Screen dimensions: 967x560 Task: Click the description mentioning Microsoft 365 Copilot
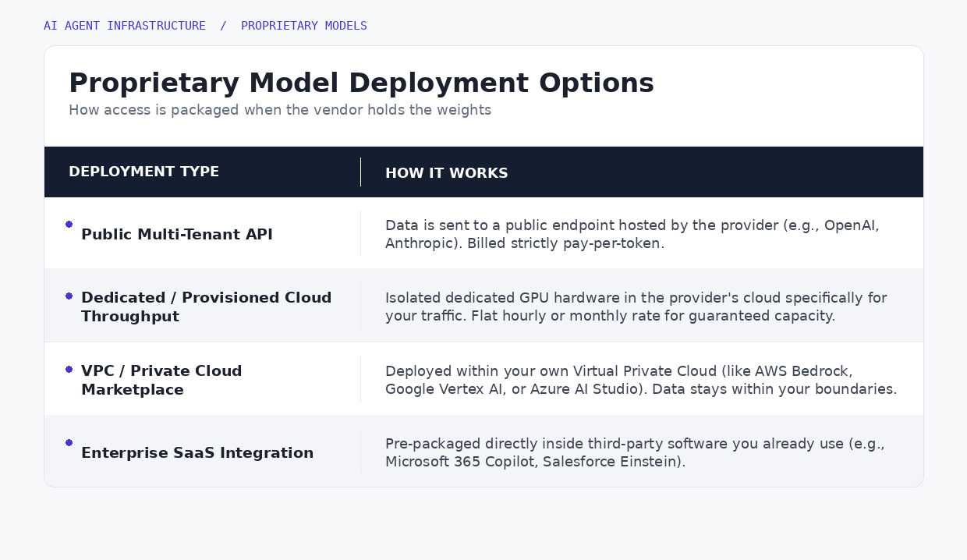tap(635, 452)
